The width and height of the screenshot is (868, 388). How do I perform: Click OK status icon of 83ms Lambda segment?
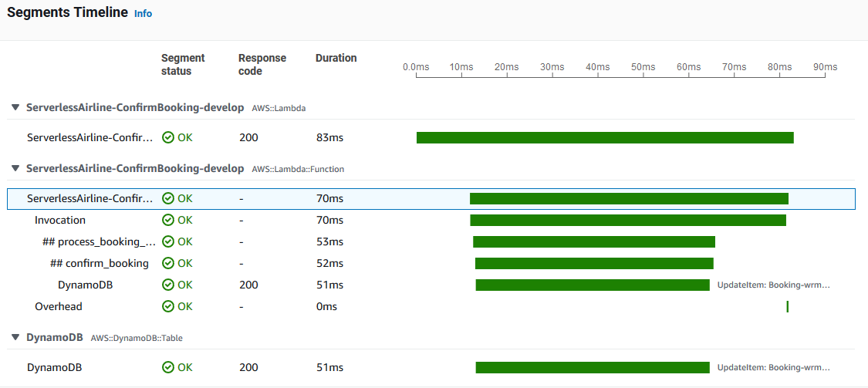pos(168,137)
